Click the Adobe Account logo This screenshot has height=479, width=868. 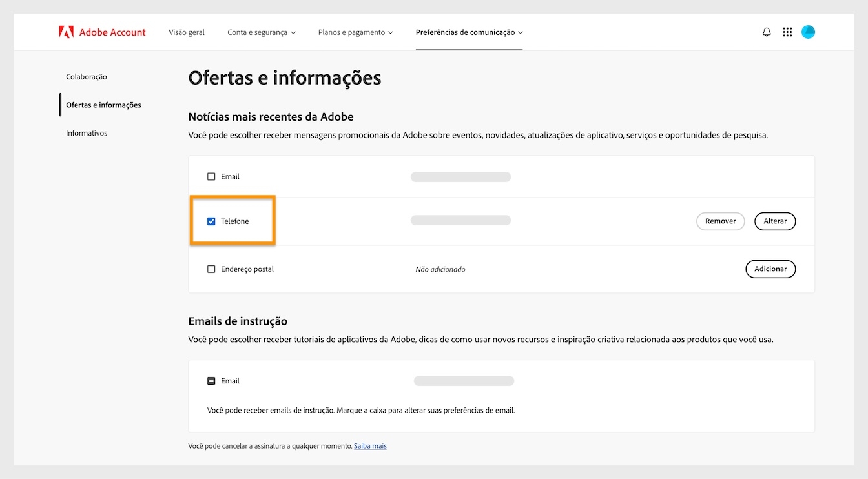(102, 31)
